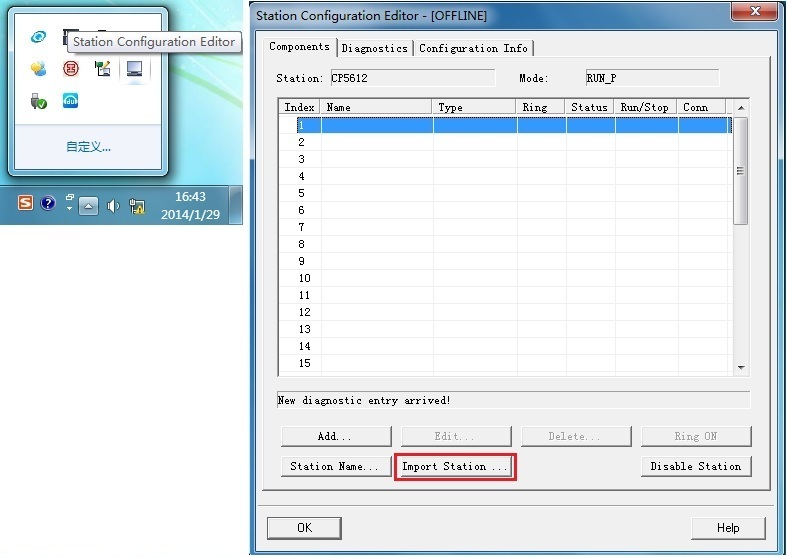This screenshot has height=558, width=787.
Task: Click the Add... button
Action: (336, 437)
